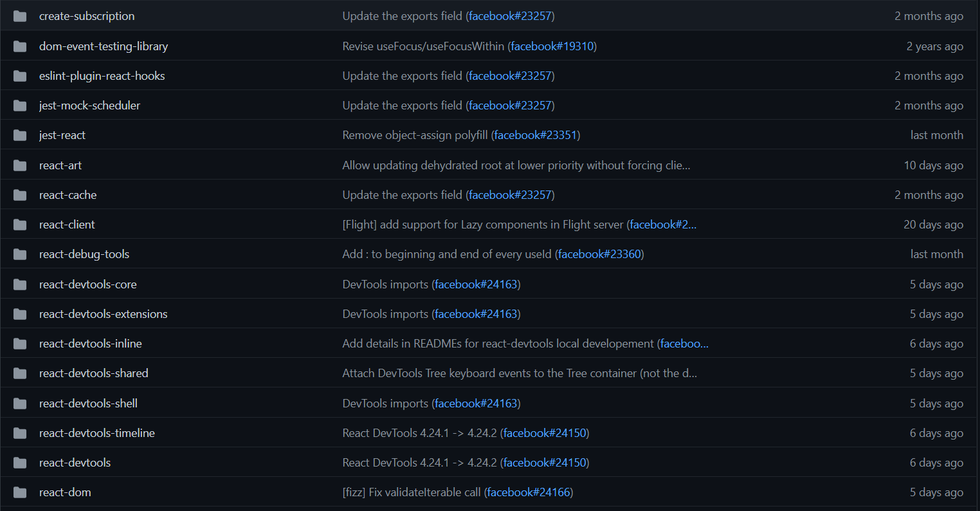980x511 pixels.
Task: Click the folder icon beside react-devtools-inline
Action: pos(20,344)
